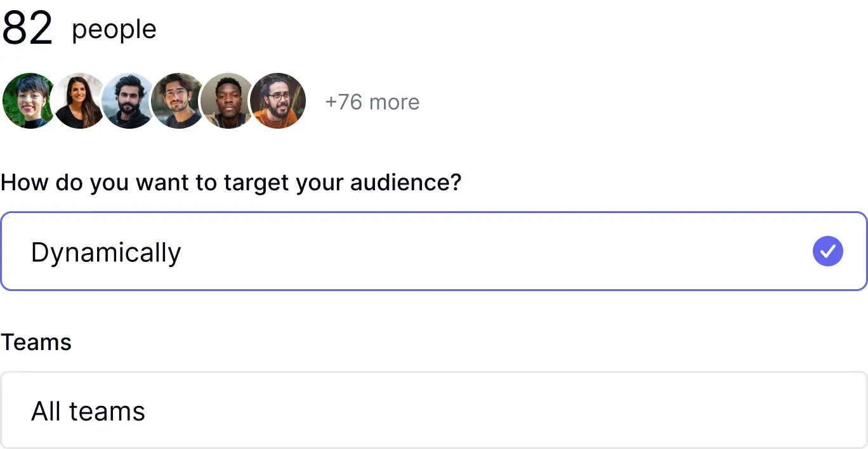The image size is (868, 449).
Task: Click the first avatar with green background
Action: 27,101
